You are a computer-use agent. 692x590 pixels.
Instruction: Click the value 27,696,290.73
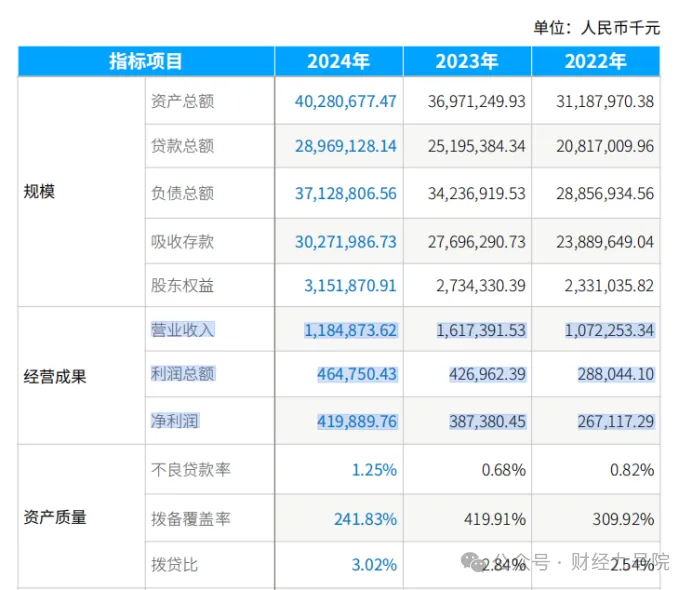coord(477,242)
